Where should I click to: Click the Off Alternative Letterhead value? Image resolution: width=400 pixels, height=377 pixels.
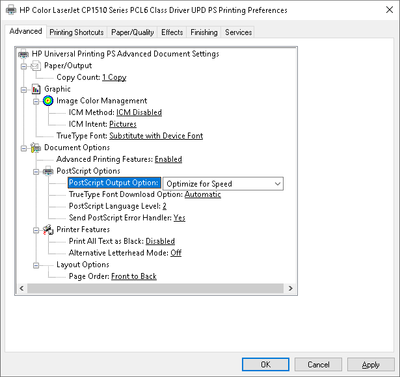[176, 253]
